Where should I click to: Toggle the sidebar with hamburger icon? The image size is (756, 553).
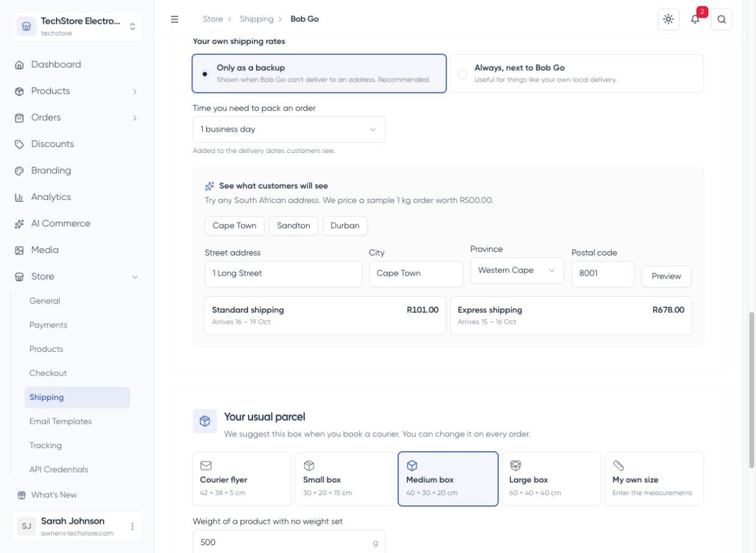pyautogui.click(x=174, y=19)
